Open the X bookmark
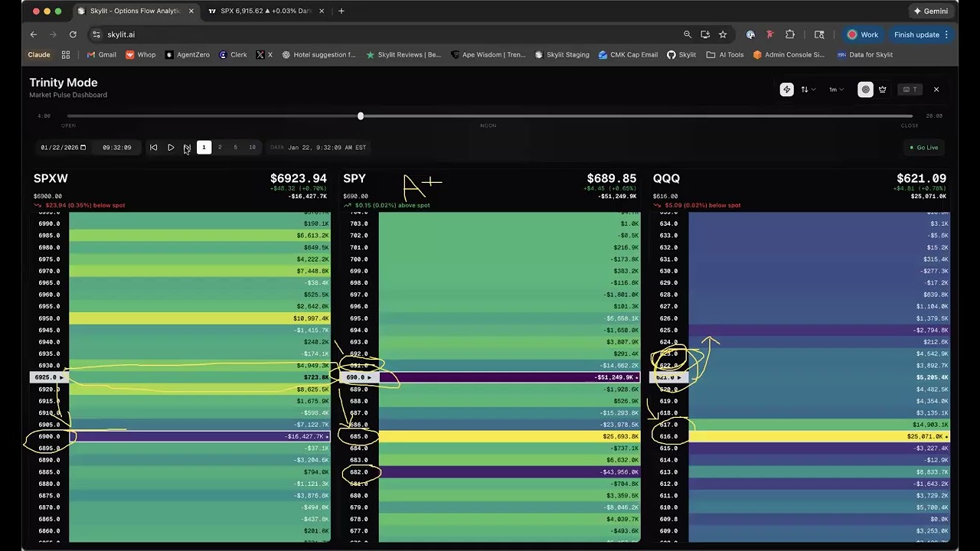Image resolution: width=980 pixels, height=551 pixels. [x=264, y=55]
